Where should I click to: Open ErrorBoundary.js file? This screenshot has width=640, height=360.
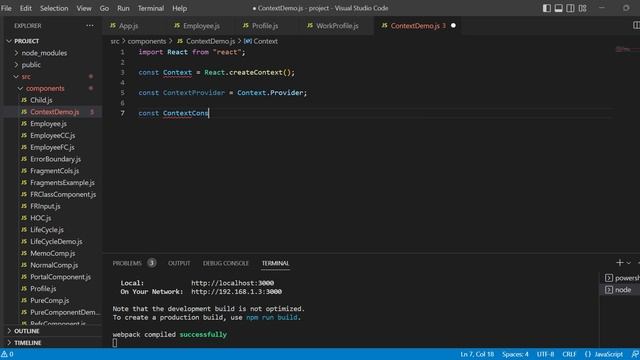pos(55,159)
